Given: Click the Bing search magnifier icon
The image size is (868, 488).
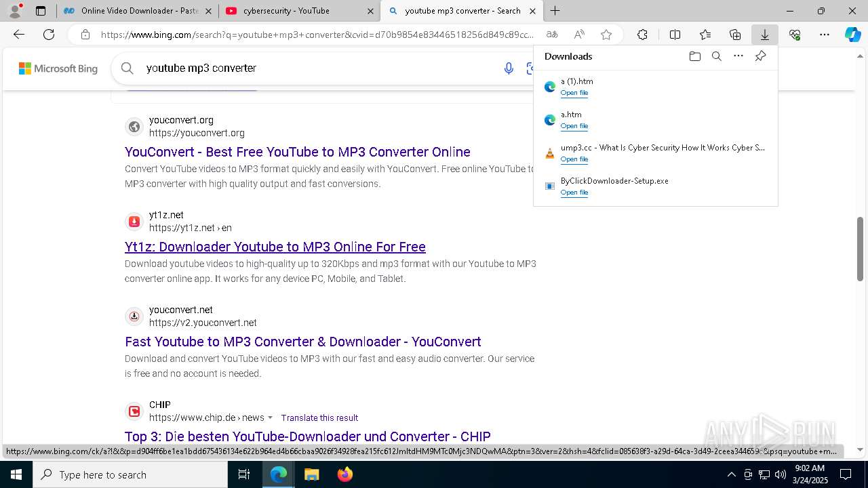Looking at the screenshot, I should point(127,68).
